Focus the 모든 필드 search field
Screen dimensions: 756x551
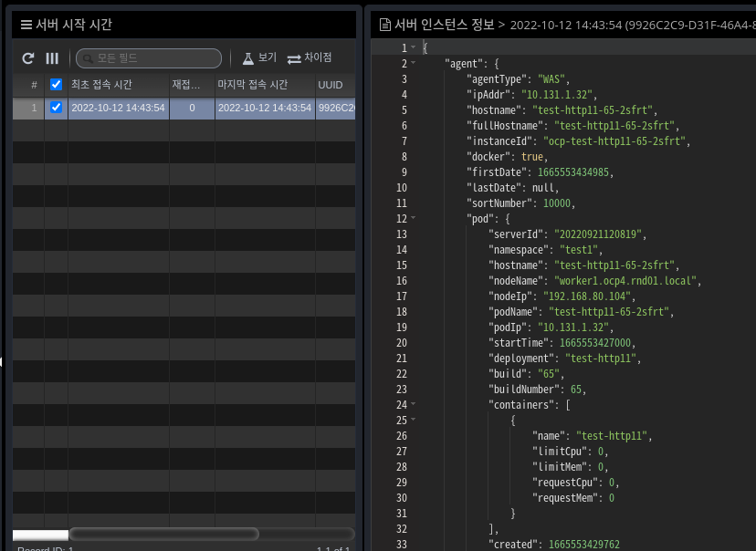[x=155, y=58]
